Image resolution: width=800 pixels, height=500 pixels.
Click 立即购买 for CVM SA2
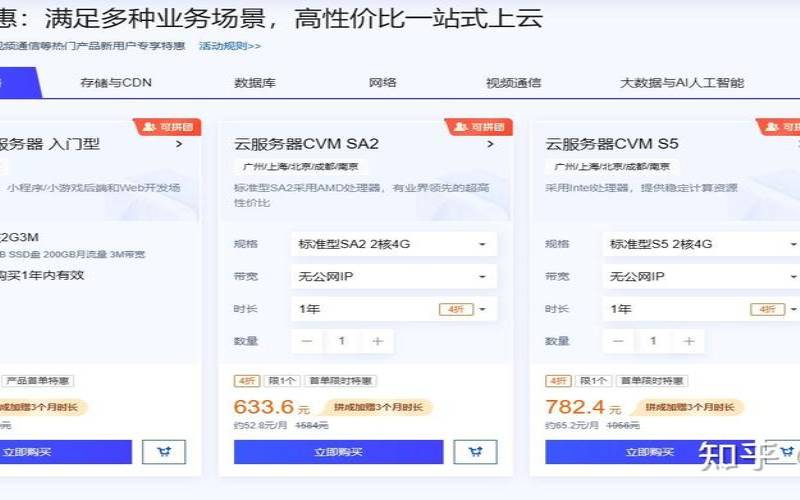(338, 452)
